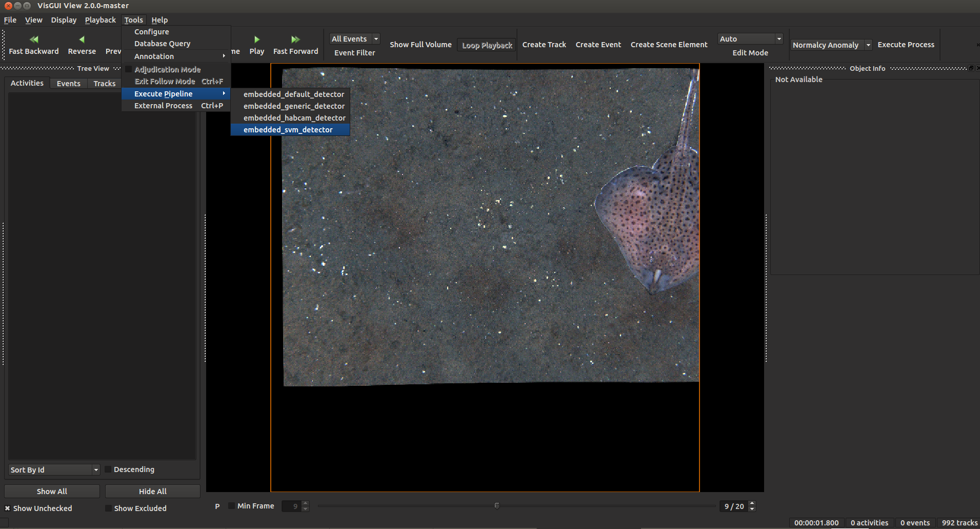Click Create Scene Element

tap(669, 45)
